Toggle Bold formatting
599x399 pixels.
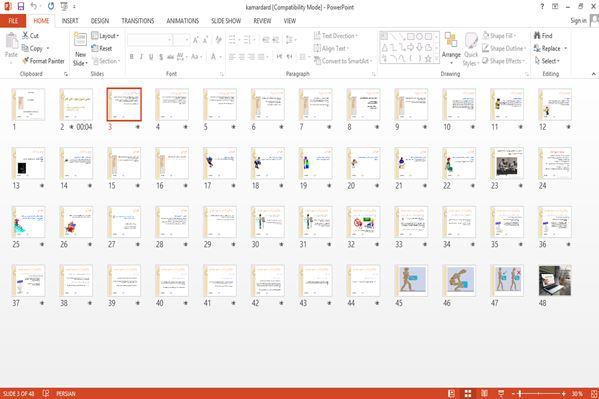[x=131, y=57]
